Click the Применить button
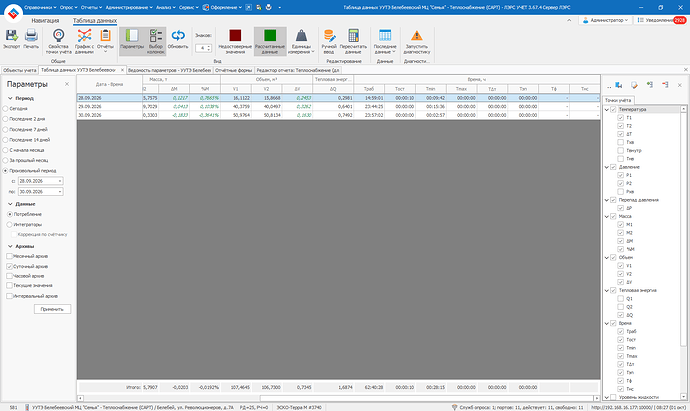The height and width of the screenshot is (411, 690). 52,309
